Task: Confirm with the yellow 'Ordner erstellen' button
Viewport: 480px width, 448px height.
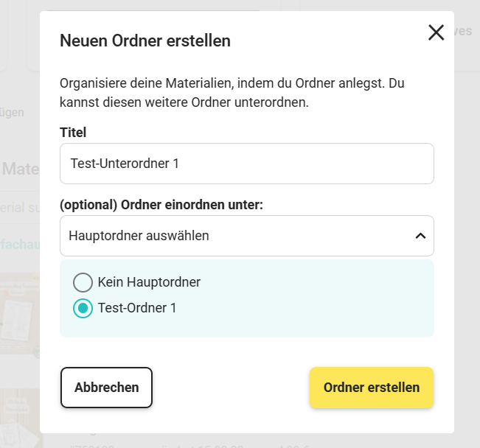Action: pos(371,388)
